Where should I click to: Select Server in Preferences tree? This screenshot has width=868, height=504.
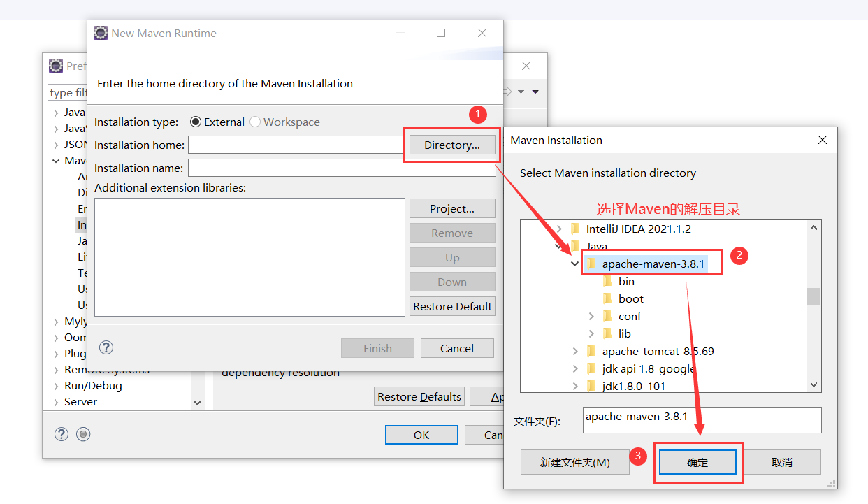(x=80, y=402)
